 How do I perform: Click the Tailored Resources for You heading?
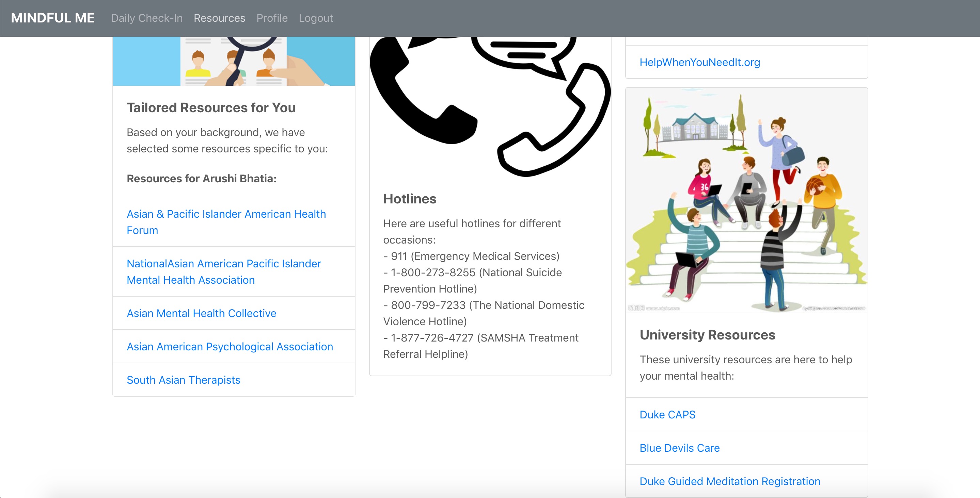[x=211, y=107]
